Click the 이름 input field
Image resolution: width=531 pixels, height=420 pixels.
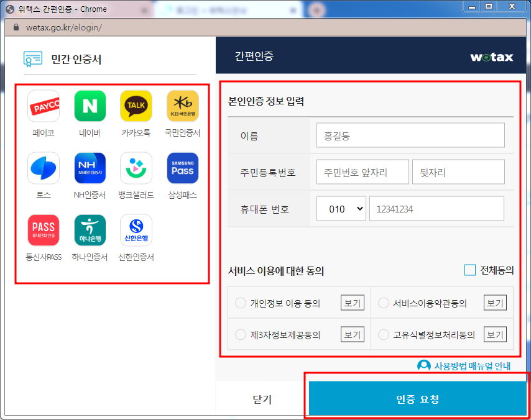410,135
